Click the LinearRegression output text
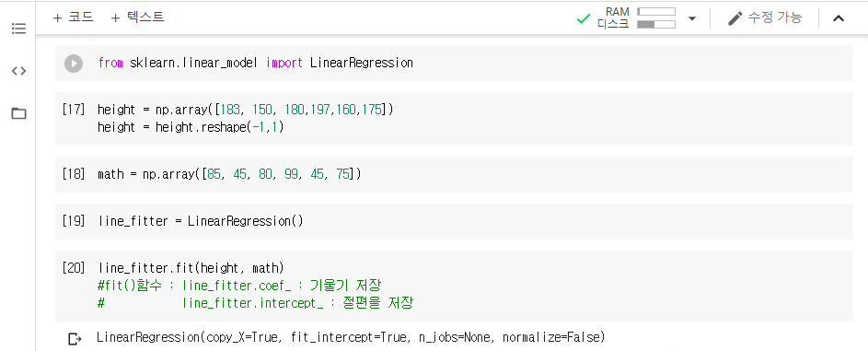Screen dimensions: 868x351 (351, 337)
